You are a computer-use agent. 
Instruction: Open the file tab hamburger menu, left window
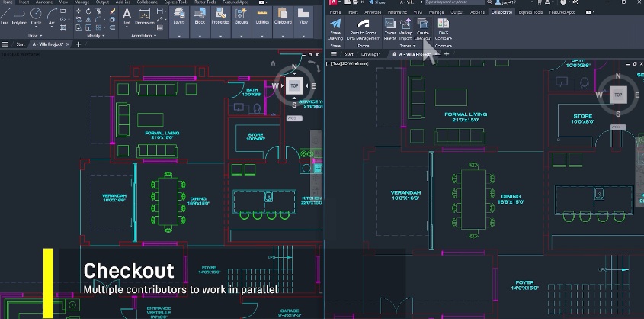point(5,44)
